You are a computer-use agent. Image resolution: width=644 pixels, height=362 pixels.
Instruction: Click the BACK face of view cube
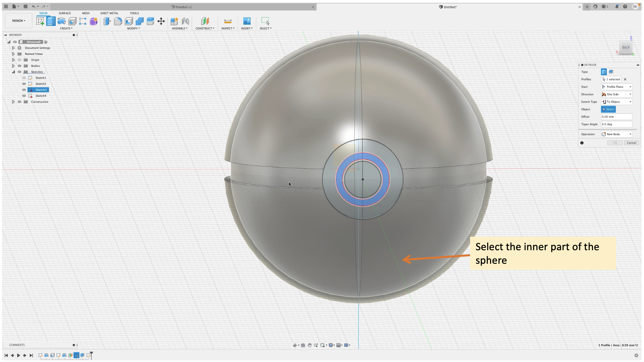626,47
